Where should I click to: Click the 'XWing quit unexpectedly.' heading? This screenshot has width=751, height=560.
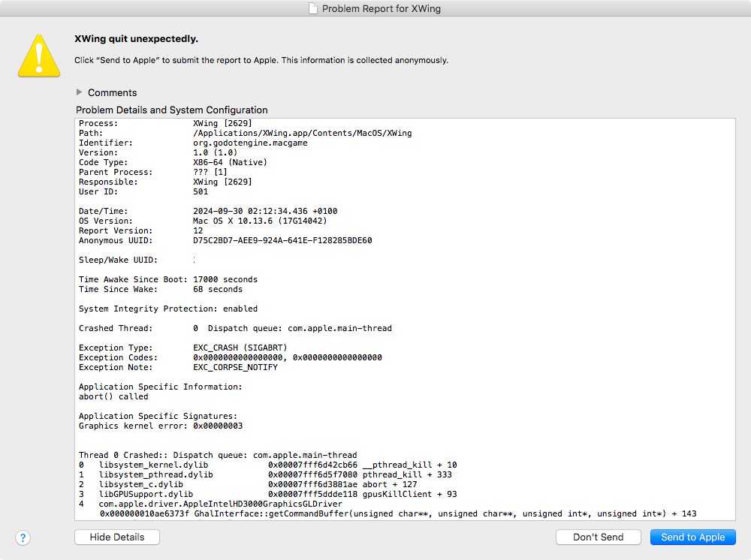(x=137, y=39)
